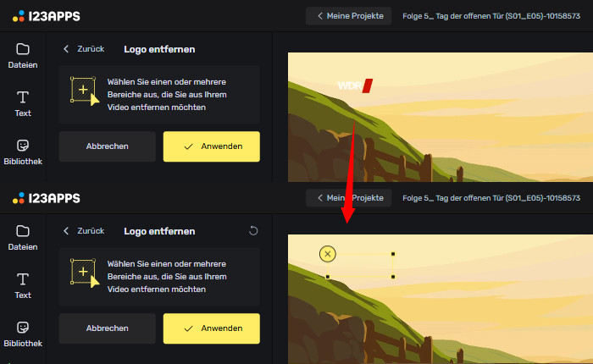Click the area-selection icon in lower panel
The height and width of the screenshot is (364, 593).
(85, 273)
